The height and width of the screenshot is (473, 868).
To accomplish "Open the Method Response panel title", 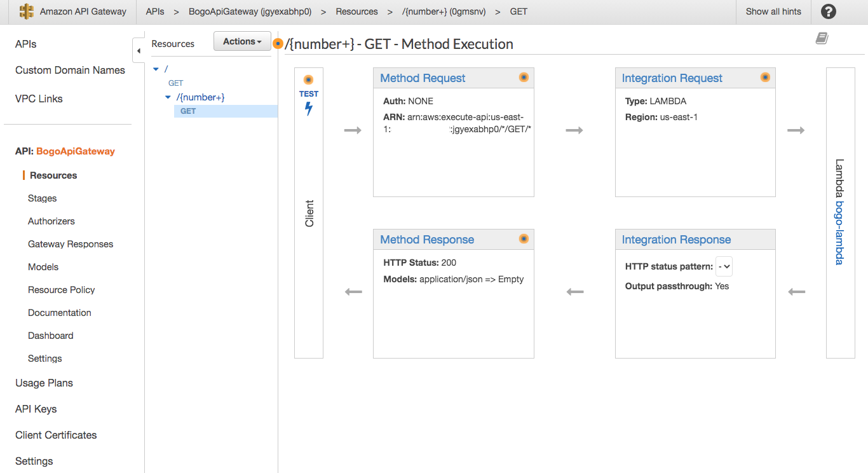I will coord(427,240).
